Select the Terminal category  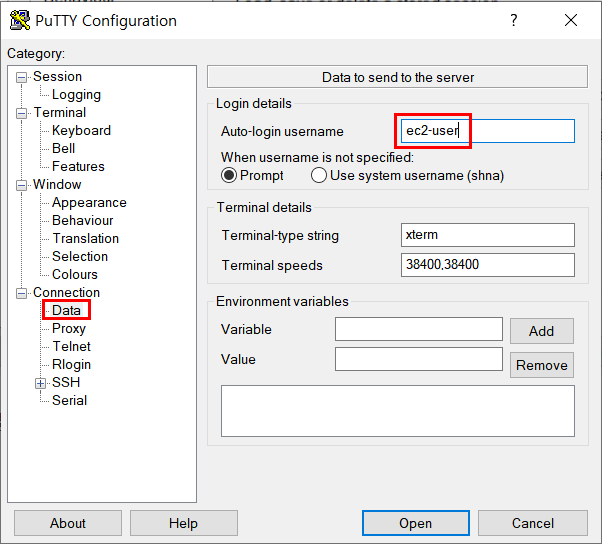60,112
